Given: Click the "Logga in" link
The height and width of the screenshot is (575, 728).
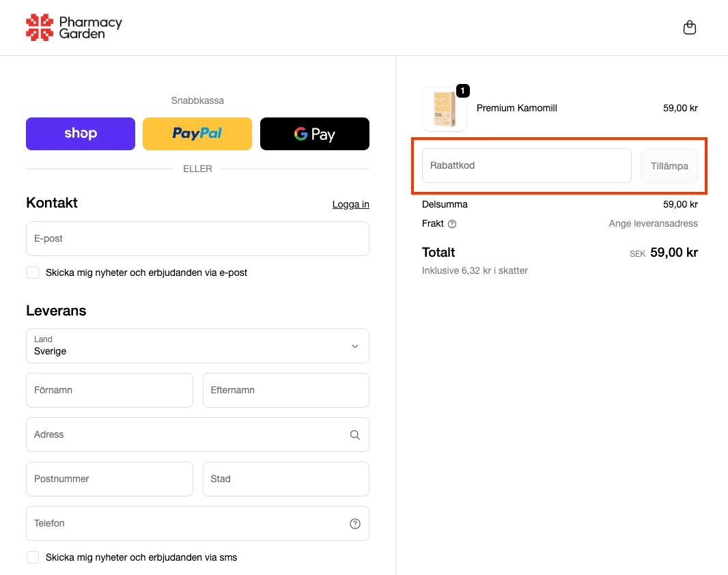Looking at the screenshot, I should point(350,204).
